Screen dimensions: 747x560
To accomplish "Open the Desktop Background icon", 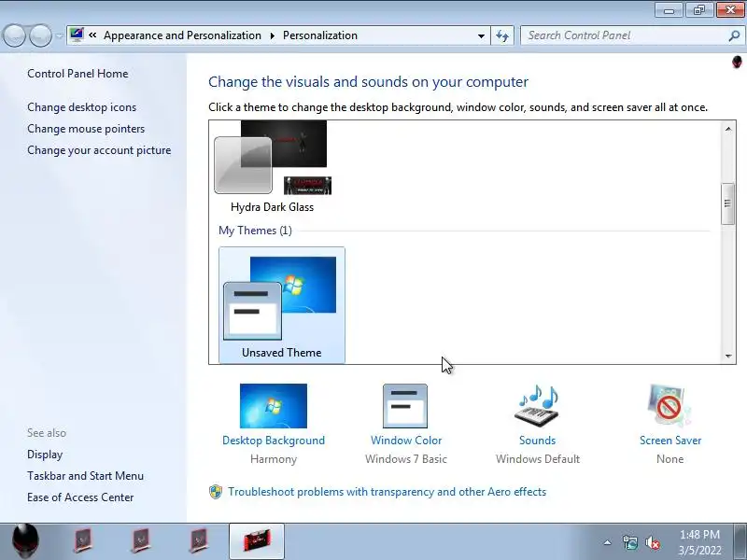I will (x=274, y=406).
